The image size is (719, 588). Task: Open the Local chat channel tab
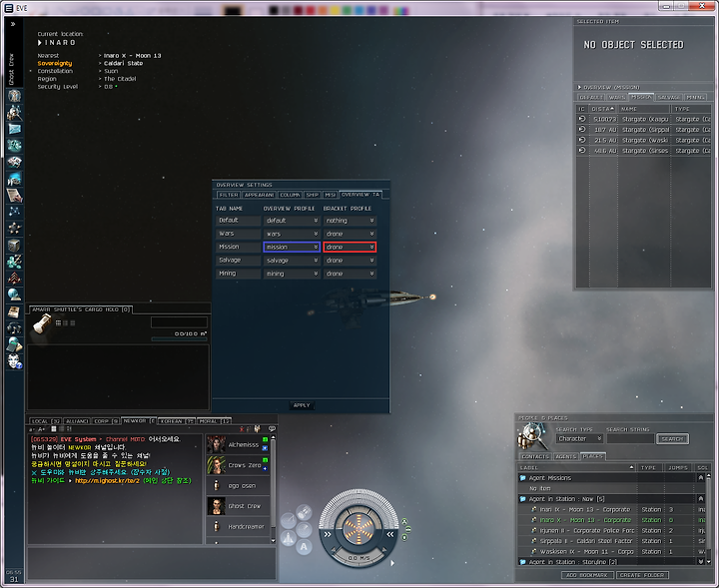pos(45,421)
